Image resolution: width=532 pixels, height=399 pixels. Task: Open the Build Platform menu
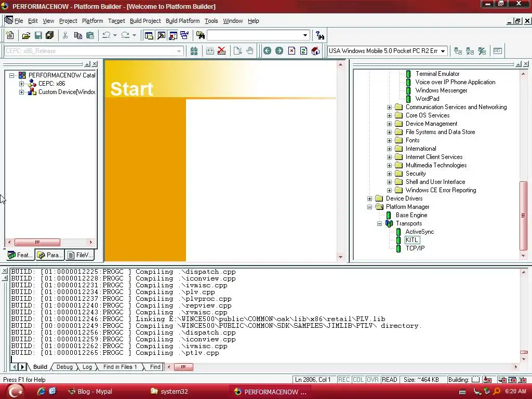pos(182,21)
